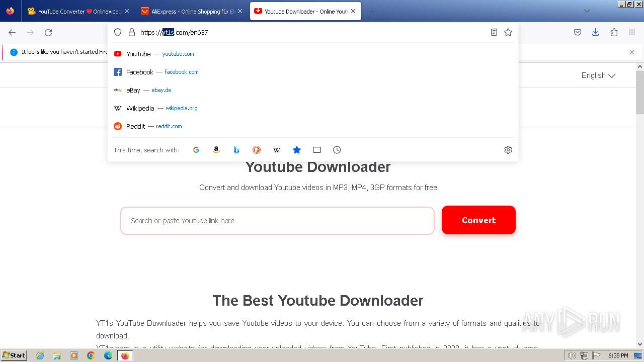Launch Edge from the taskbar
The width and height of the screenshot is (644, 362).
pyautogui.click(x=108, y=355)
